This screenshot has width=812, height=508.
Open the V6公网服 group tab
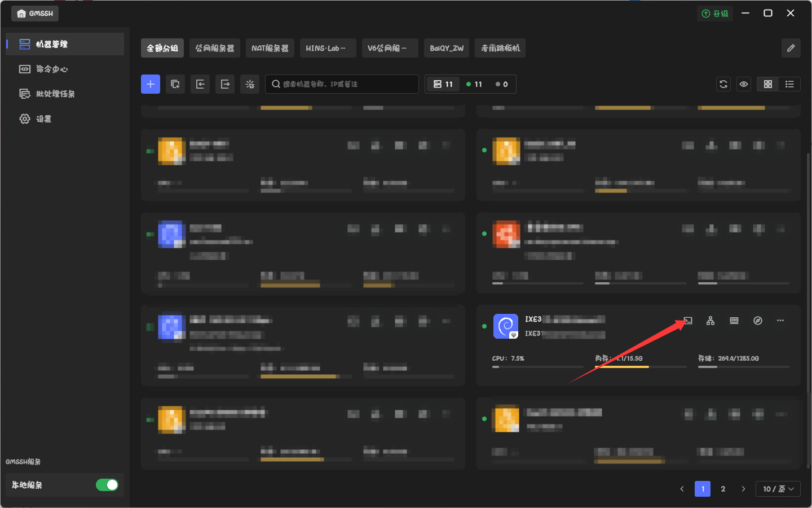point(390,48)
